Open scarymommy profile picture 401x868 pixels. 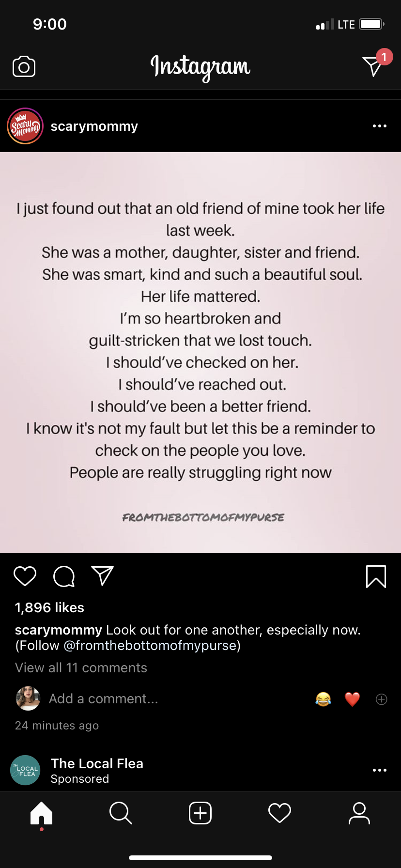(x=25, y=126)
